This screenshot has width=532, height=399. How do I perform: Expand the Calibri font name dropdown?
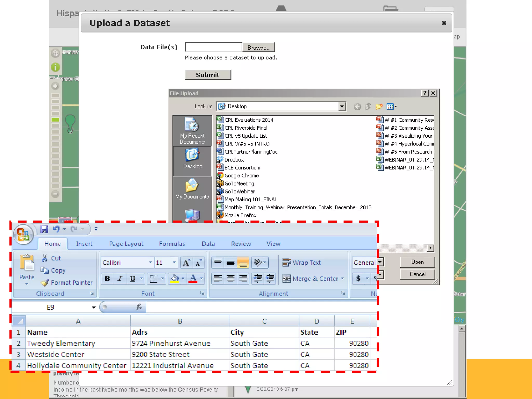(150, 263)
